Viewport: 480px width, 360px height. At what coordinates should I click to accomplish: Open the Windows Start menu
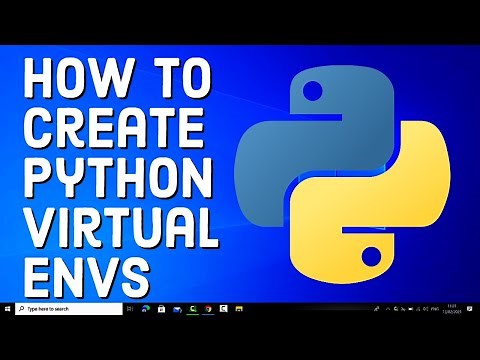(7, 309)
